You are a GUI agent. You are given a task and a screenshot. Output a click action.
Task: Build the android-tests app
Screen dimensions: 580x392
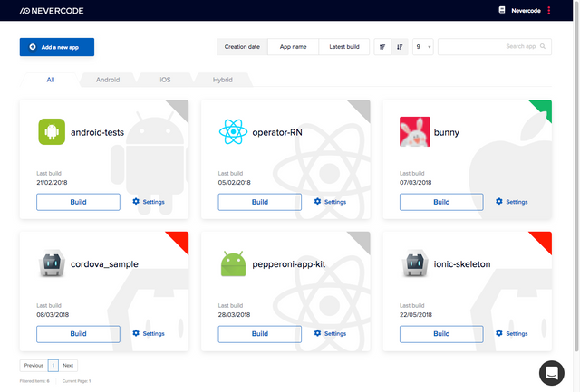pyautogui.click(x=79, y=202)
